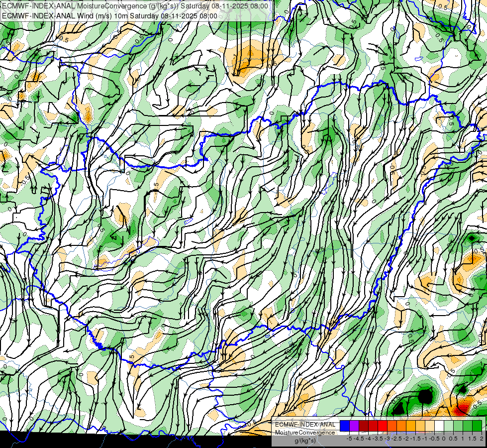Click the blue legend color swatch
Viewport: 487px width, 448px height.
click(344, 426)
